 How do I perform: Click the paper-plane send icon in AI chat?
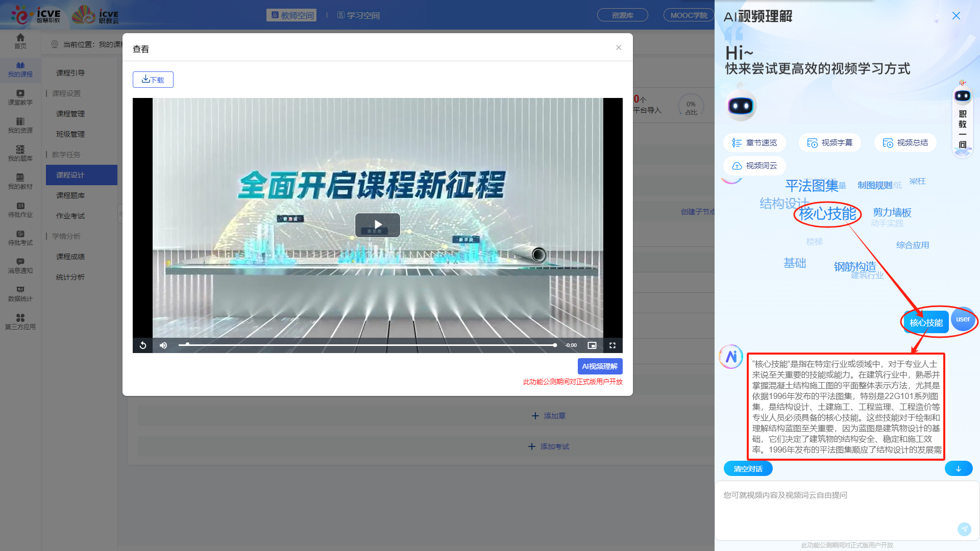click(x=965, y=530)
